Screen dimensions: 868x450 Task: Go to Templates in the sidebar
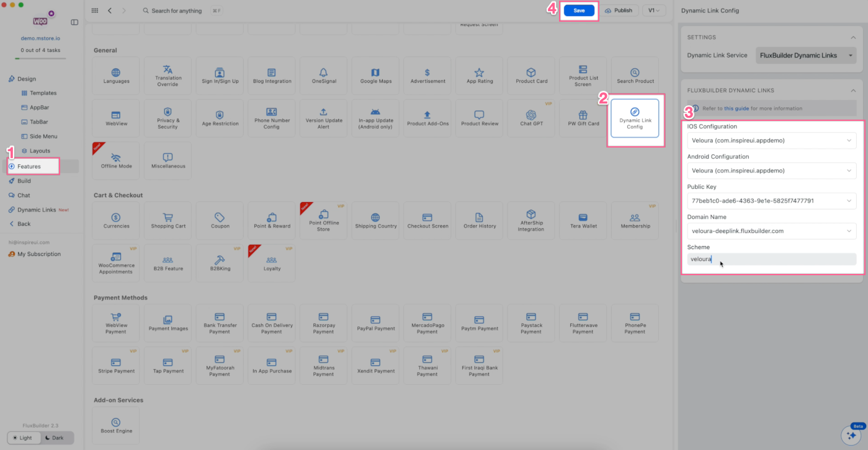43,93
